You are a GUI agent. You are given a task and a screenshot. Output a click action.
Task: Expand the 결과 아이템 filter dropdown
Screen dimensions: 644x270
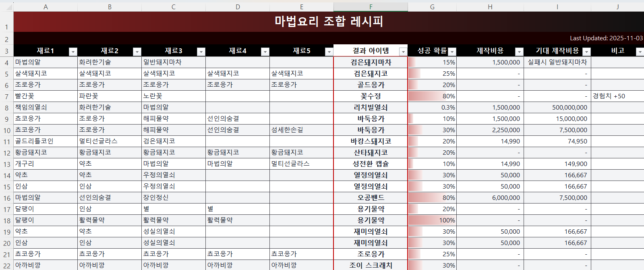pyautogui.click(x=403, y=52)
